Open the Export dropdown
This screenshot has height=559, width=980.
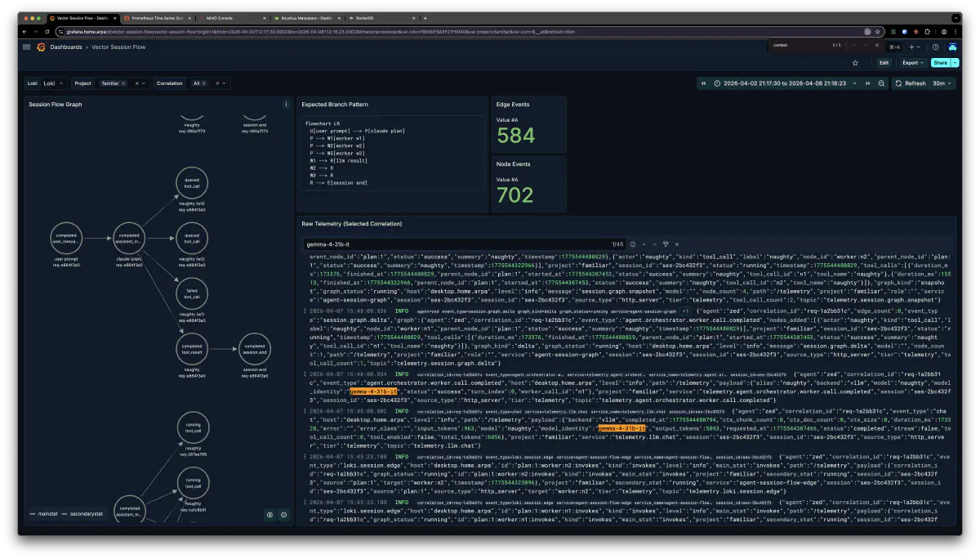tap(912, 62)
